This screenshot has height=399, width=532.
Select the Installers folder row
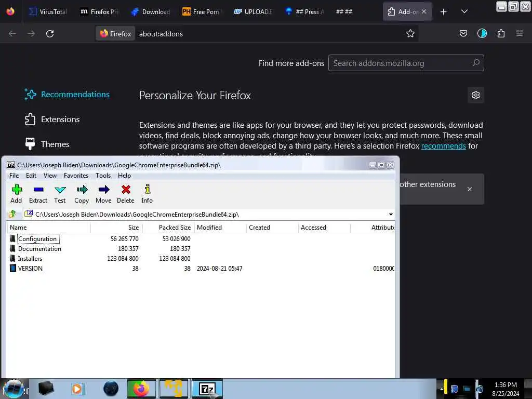[x=200, y=259]
